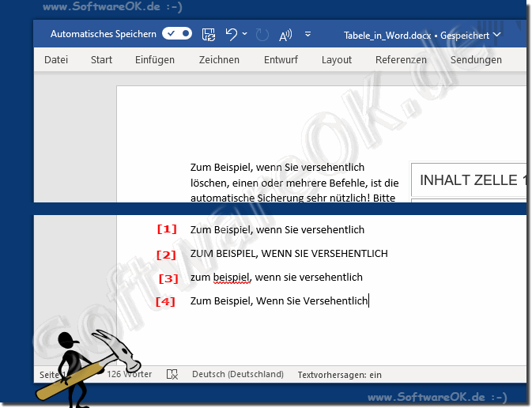Open the Undo history dropdown arrow
This screenshot has width=532, height=408.
click(x=244, y=34)
